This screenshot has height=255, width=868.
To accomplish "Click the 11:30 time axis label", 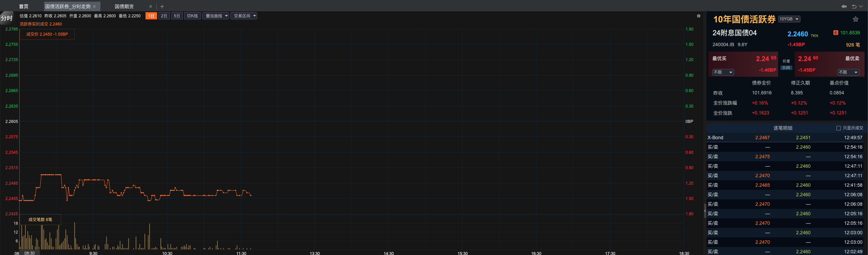I will click(x=241, y=253).
